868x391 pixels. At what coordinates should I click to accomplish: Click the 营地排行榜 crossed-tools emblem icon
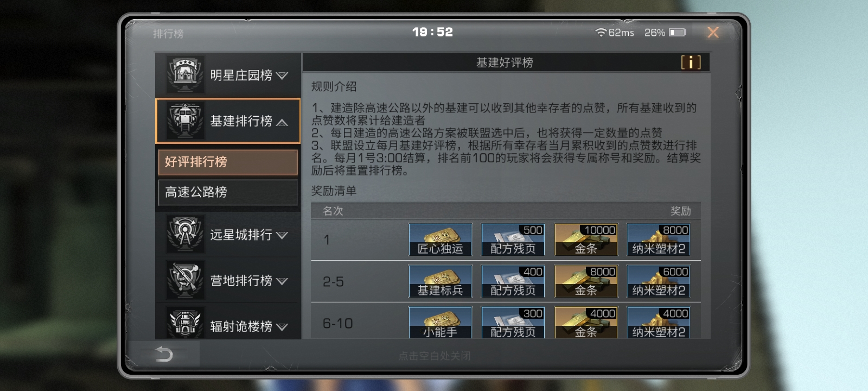[x=185, y=280]
